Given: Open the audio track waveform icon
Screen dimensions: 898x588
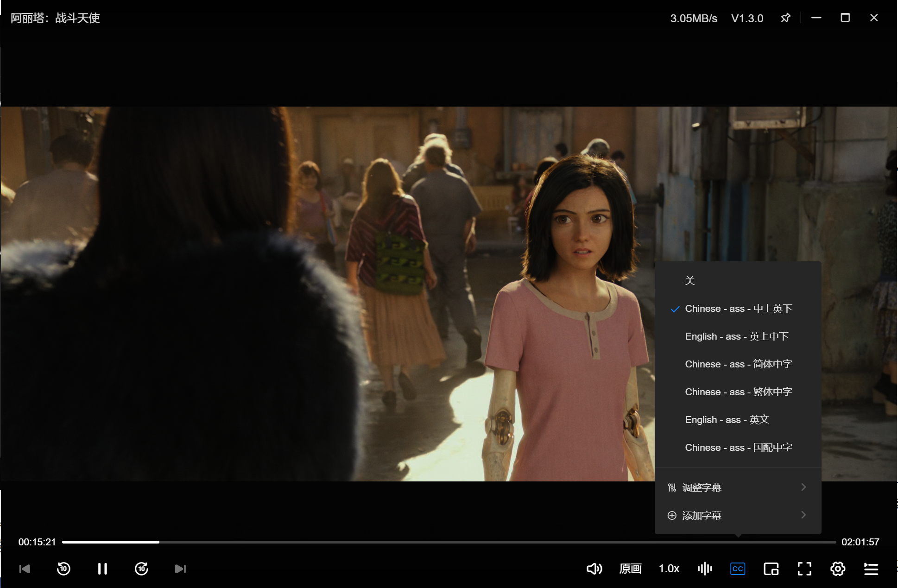Looking at the screenshot, I should (x=704, y=569).
